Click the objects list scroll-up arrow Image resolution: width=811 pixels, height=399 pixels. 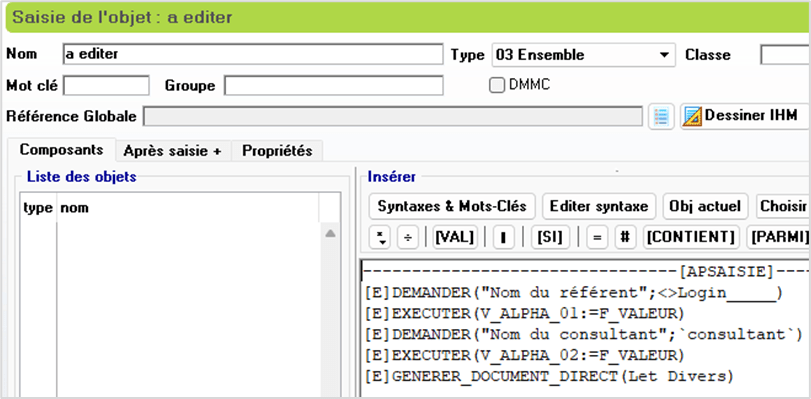[330, 234]
